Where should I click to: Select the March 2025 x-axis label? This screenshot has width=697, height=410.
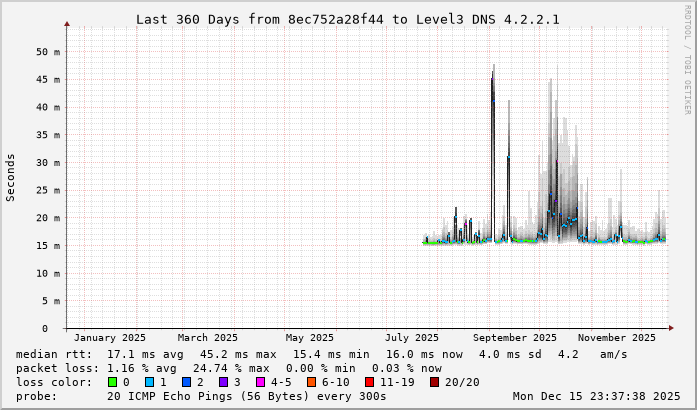click(208, 338)
